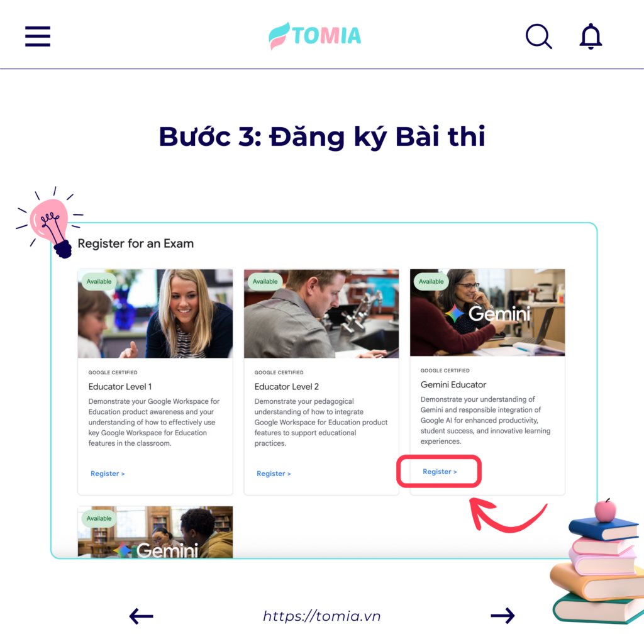Viewport: 644px width, 644px height.
Task: Open the notifications bell
Action: tap(591, 36)
